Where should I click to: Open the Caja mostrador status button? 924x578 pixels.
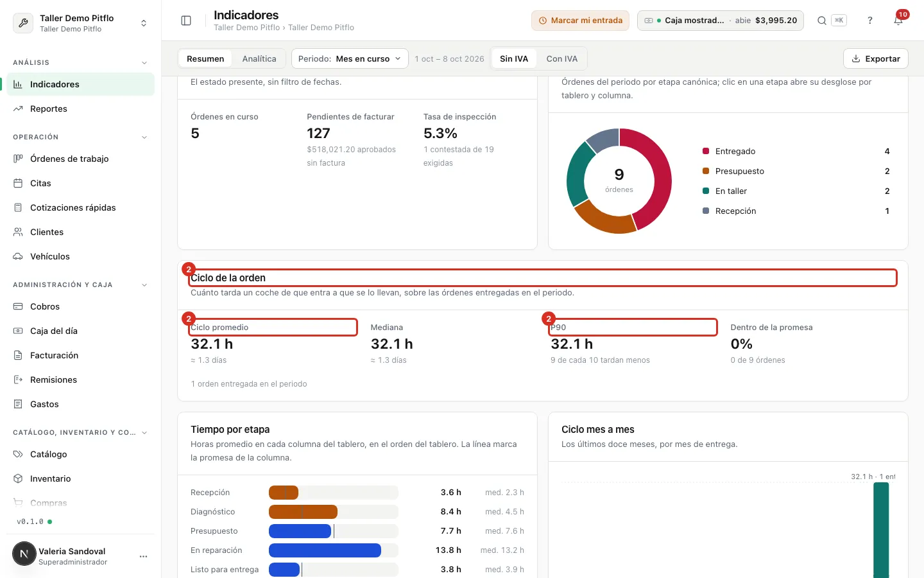pyautogui.click(x=721, y=21)
